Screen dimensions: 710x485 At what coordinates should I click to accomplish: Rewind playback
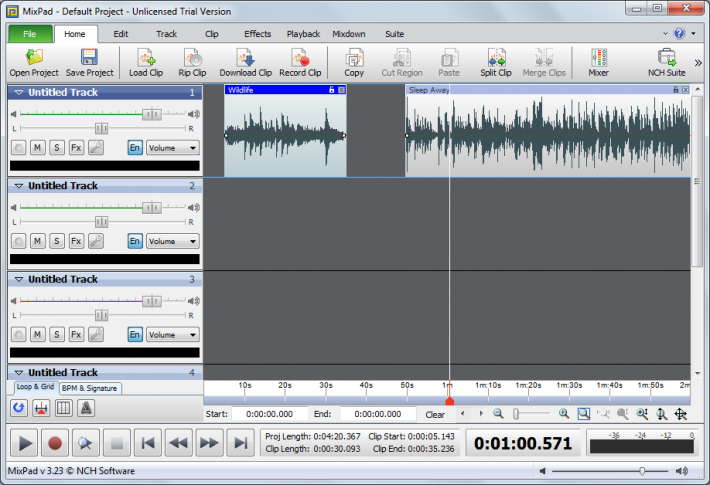point(178,442)
